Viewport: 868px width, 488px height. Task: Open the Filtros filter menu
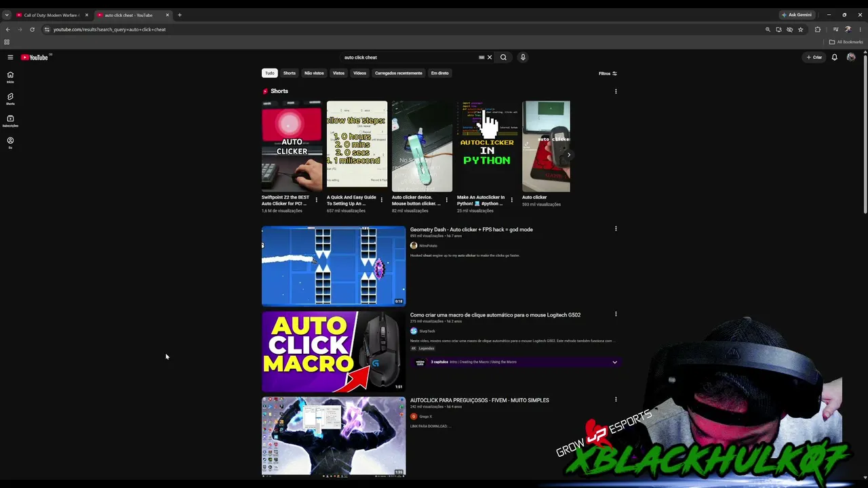[x=608, y=73]
